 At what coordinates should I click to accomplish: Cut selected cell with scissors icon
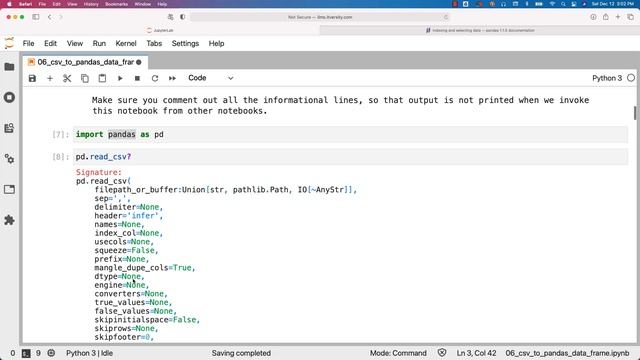pyautogui.click(x=67, y=78)
